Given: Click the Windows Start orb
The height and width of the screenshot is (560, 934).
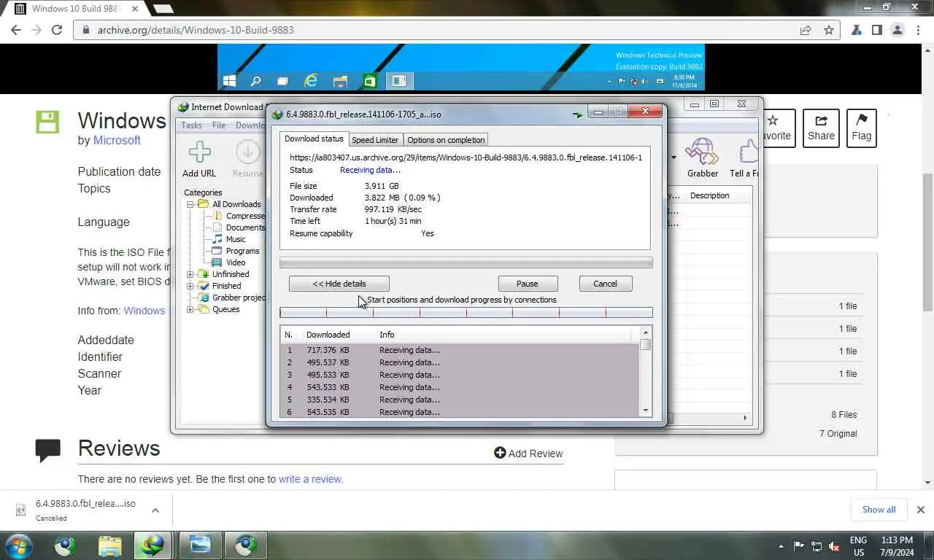Looking at the screenshot, I should (18, 545).
